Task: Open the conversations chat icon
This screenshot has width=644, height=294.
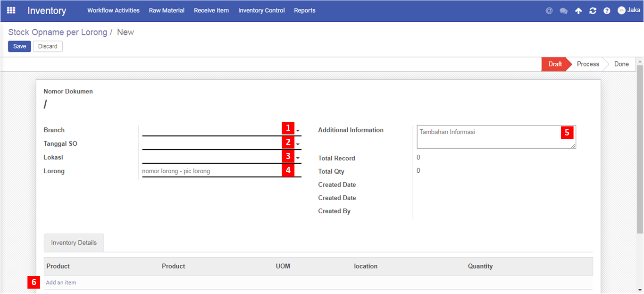Action: [x=563, y=10]
